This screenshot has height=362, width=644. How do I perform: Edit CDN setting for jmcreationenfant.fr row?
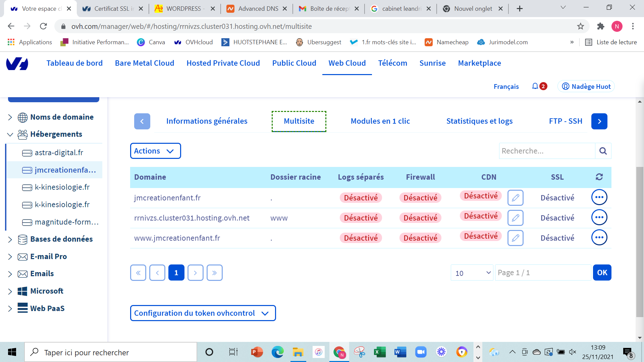click(x=515, y=198)
